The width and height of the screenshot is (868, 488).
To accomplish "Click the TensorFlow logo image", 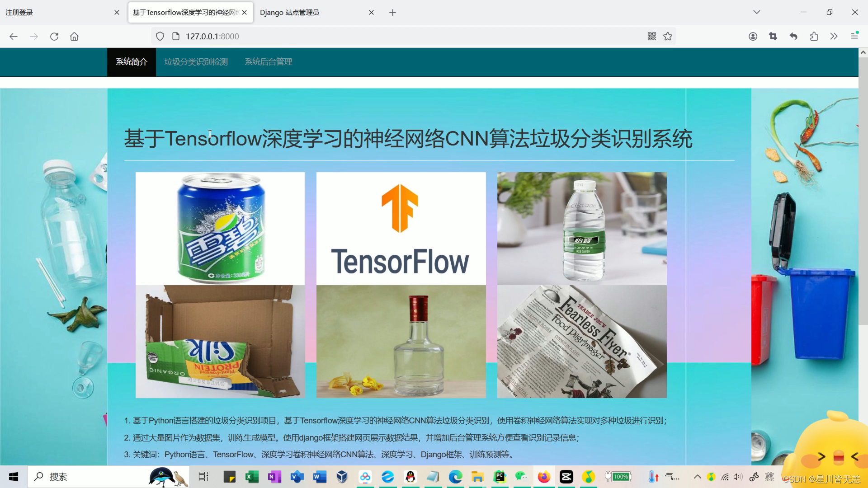I will point(401,228).
